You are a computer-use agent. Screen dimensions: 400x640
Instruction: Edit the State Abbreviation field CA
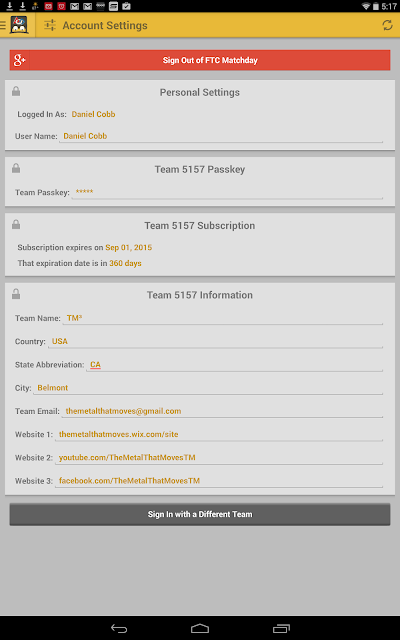(234, 365)
